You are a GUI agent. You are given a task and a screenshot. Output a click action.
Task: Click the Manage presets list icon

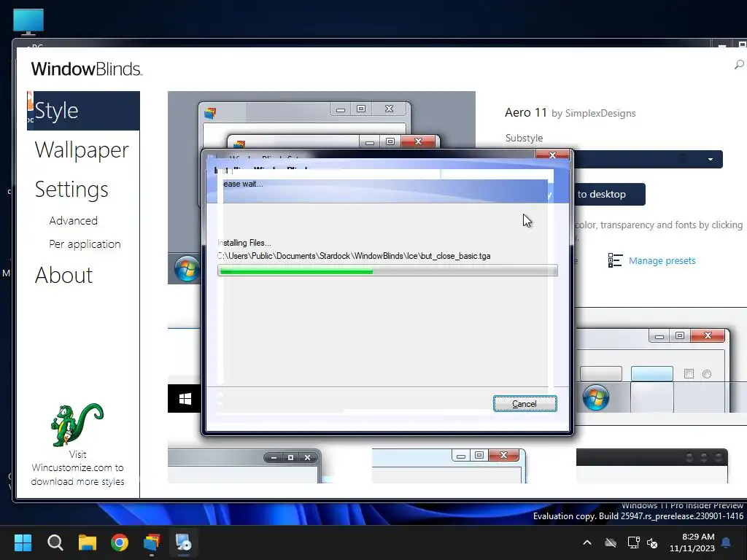pos(615,260)
